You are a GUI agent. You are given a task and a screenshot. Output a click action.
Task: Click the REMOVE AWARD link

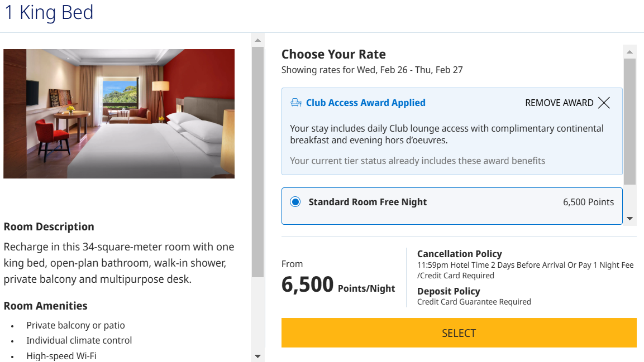pyautogui.click(x=559, y=103)
